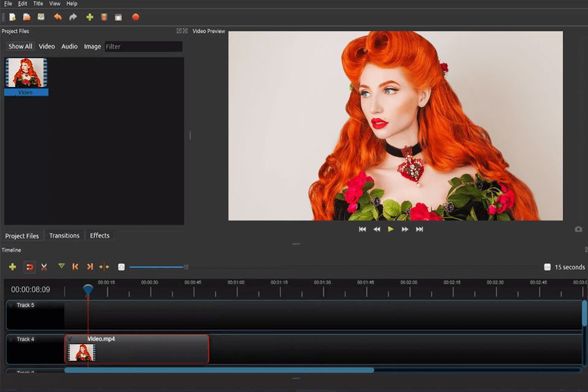Viewport: 588px width, 392px height.
Task: Save the project using toolbar icon
Action: 40,17
